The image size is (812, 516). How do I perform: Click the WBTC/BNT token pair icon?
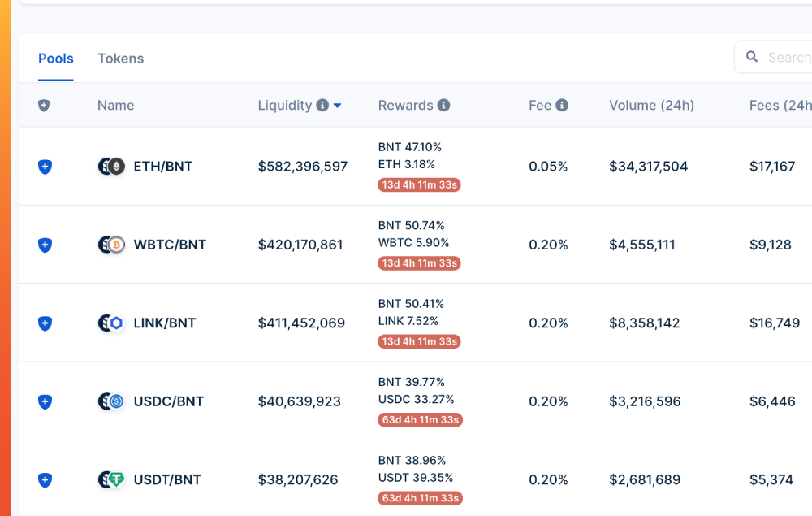point(111,245)
